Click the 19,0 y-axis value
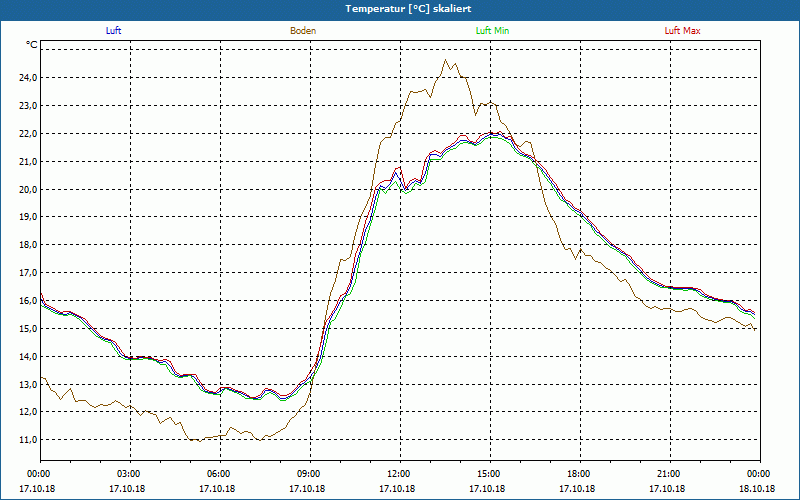Image resolution: width=800 pixels, height=500 pixels. [28, 217]
